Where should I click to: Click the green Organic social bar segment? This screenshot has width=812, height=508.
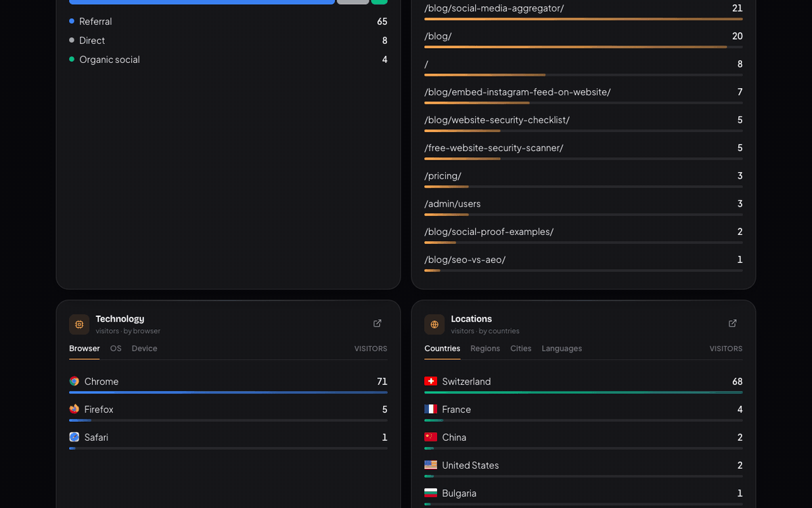point(380,2)
